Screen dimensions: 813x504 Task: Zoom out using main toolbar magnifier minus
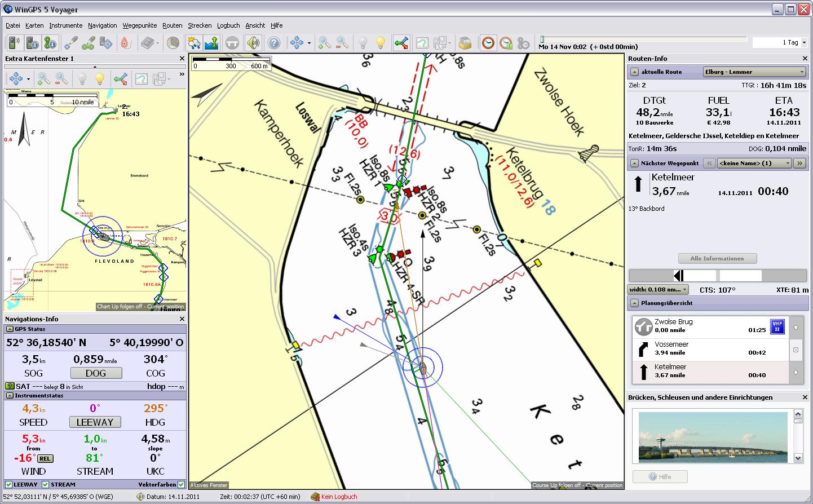(x=342, y=43)
